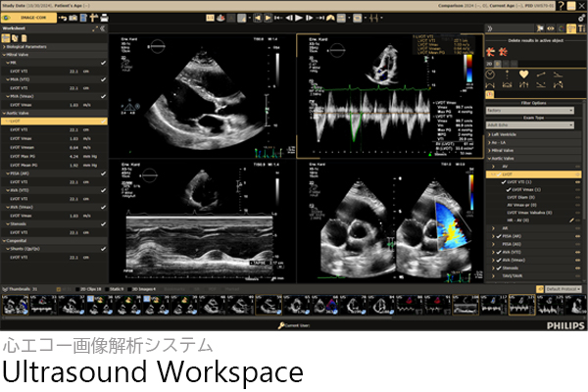The image size is (588, 392).
Task: Toggle eye icon on Stenosis tree row
Action: tap(577, 269)
